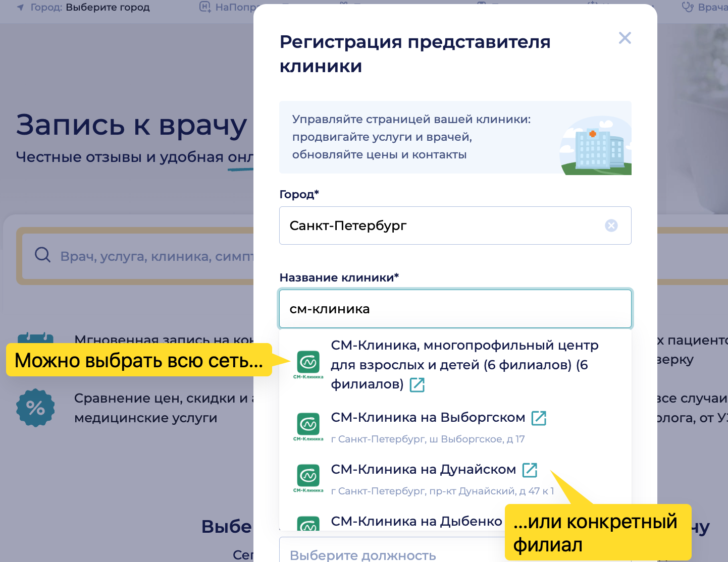
Task: Close the clinic representative registration dialog
Action: click(625, 38)
